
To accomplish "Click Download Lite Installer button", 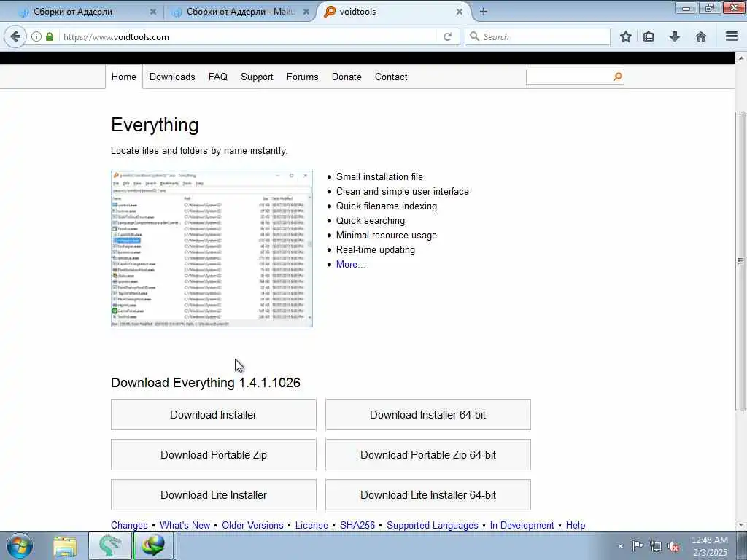I will click(214, 495).
